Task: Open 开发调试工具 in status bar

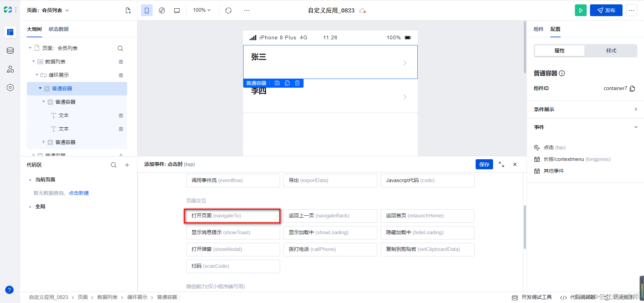Action: click(x=532, y=297)
